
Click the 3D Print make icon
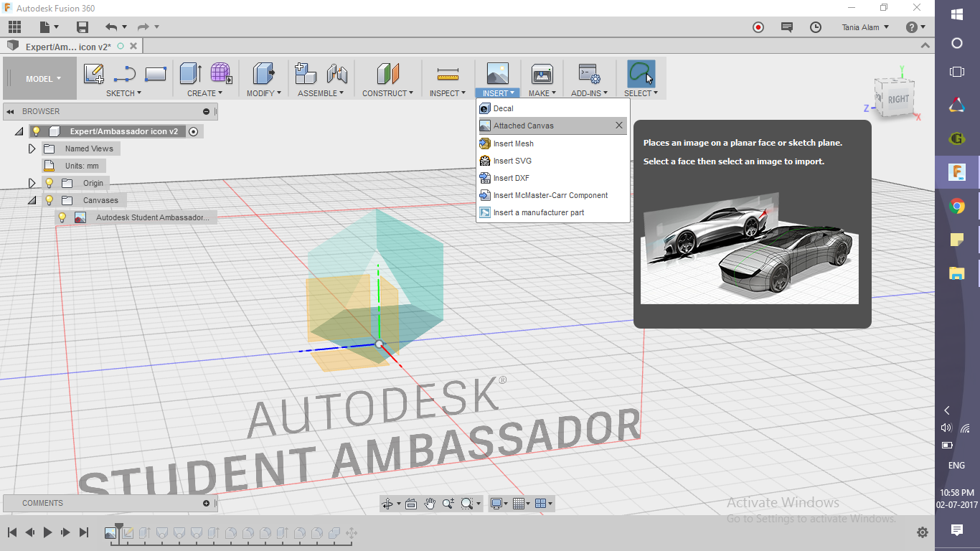click(542, 74)
